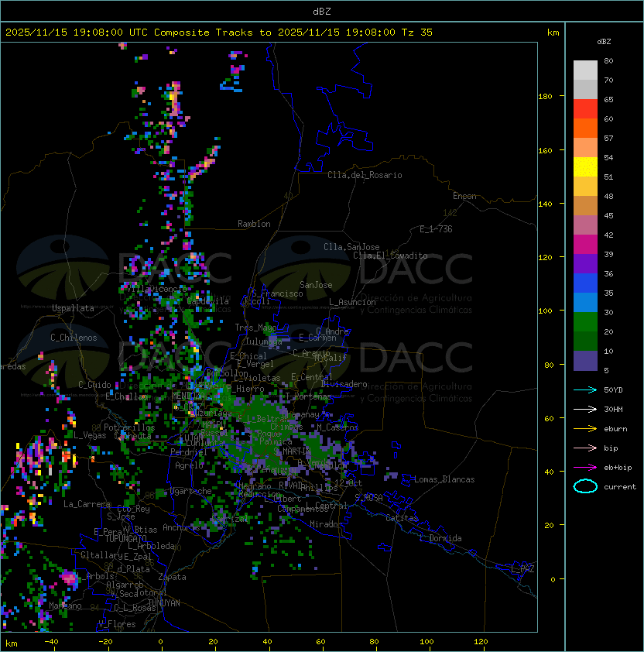This screenshot has width=644, height=652.
Task: Click the 'Tres_Mayo' map label
Action: 255,328
